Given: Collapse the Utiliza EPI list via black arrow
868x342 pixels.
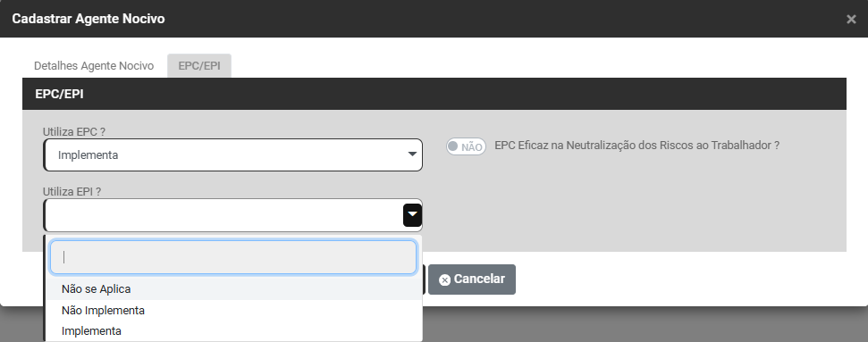Looking at the screenshot, I should point(412,214).
